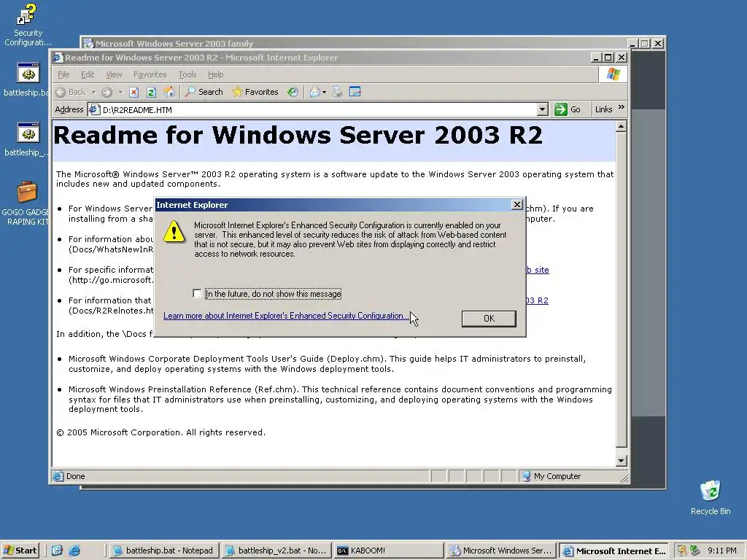Switch to battleship_v2.bat Notepad taskbar button
The height and width of the screenshot is (560, 747).
coord(276,551)
